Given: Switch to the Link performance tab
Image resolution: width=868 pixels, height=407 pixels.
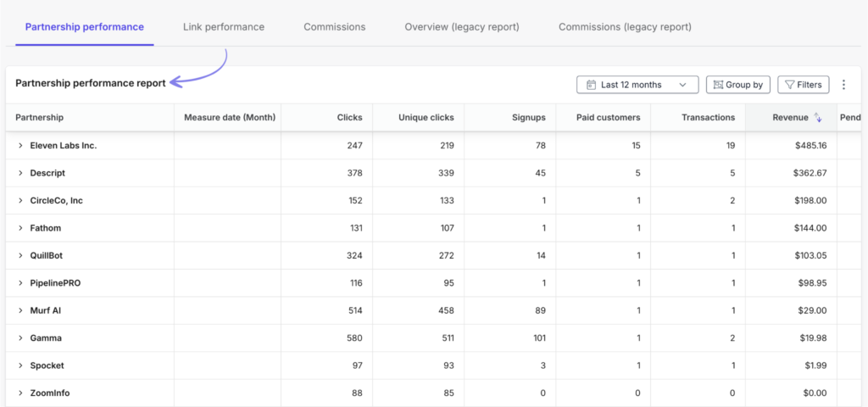Looking at the screenshot, I should (x=224, y=26).
